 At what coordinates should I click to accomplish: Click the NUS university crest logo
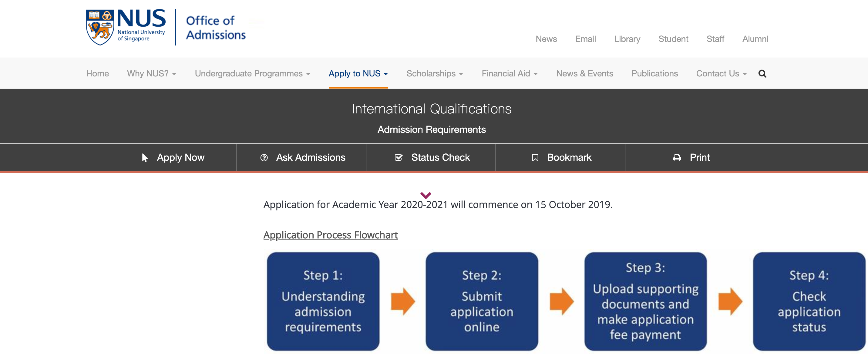[100, 27]
